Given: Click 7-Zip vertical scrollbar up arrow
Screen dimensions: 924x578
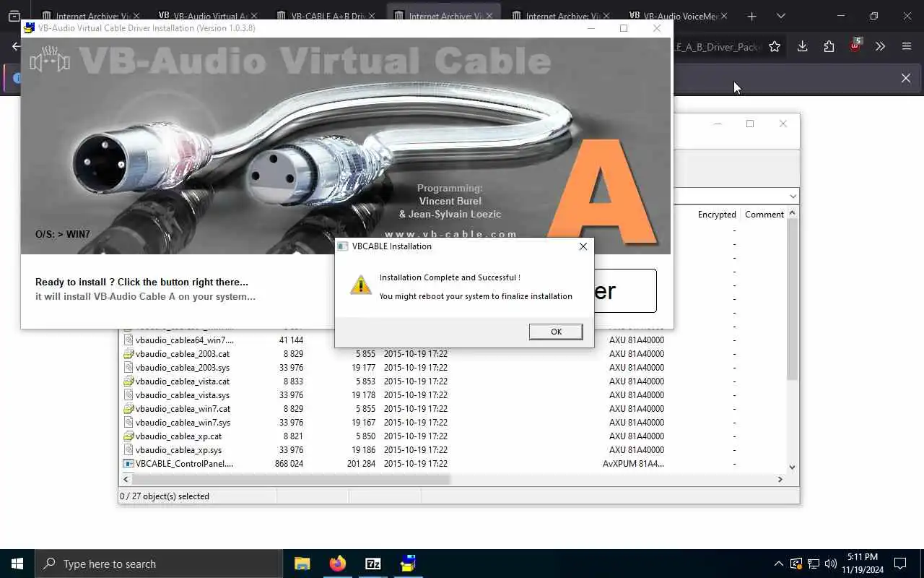Looking at the screenshot, I should click(792, 214).
